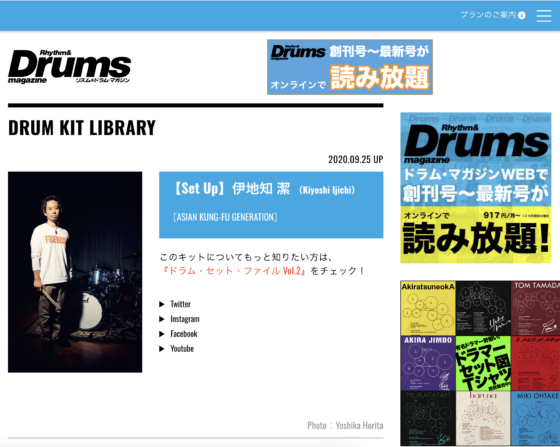Open the Instagram link
This screenshot has height=447, width=560.
185,319
